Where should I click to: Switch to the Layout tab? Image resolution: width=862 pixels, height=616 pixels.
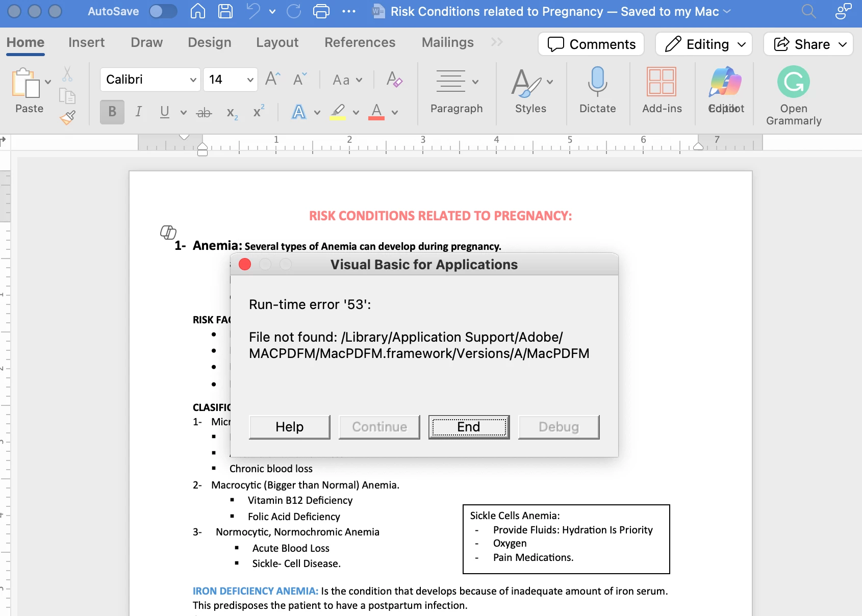tap(277, 42)
